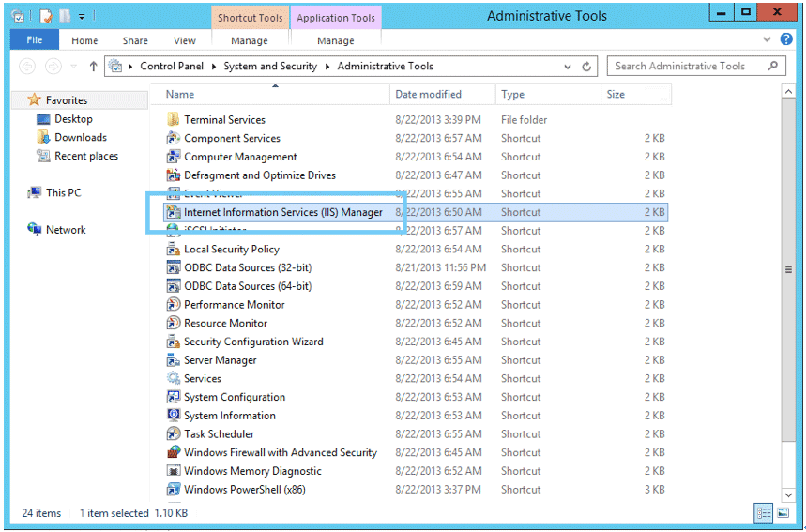Click the scrollbar up arrow

tap(788, 92)
